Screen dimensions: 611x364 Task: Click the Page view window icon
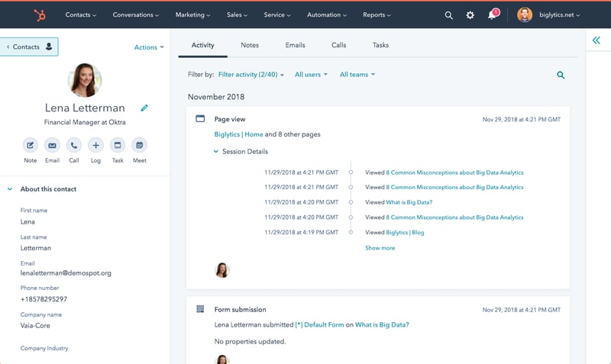coord(200,118)
